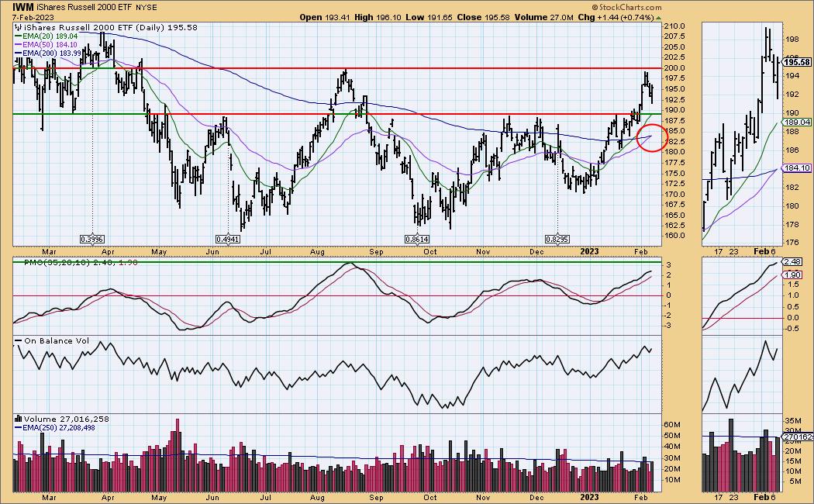This screenshot has width=814, height=504.
Task: Click the Low 191.65 value
Action: pyautogui.click(x=429, y=17)
